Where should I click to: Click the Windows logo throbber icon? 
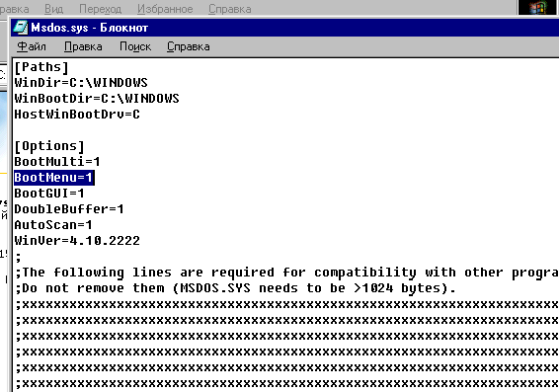pyautogui.click(x=538, y=7)
